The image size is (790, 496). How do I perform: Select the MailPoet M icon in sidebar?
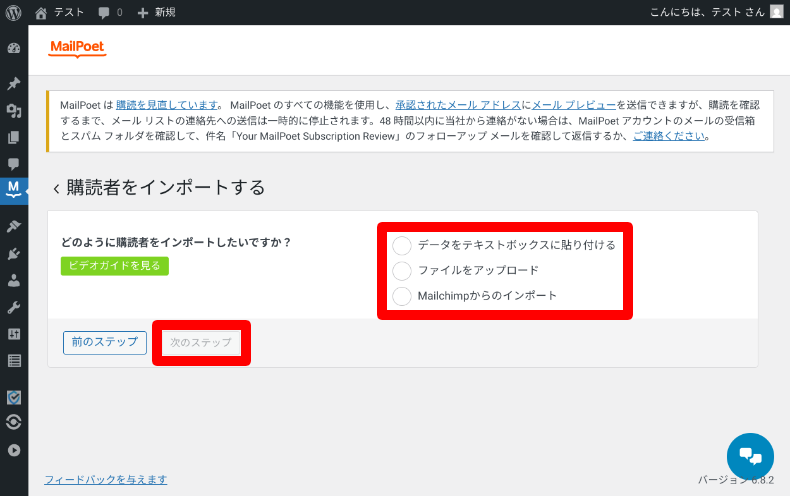point(14,190)
